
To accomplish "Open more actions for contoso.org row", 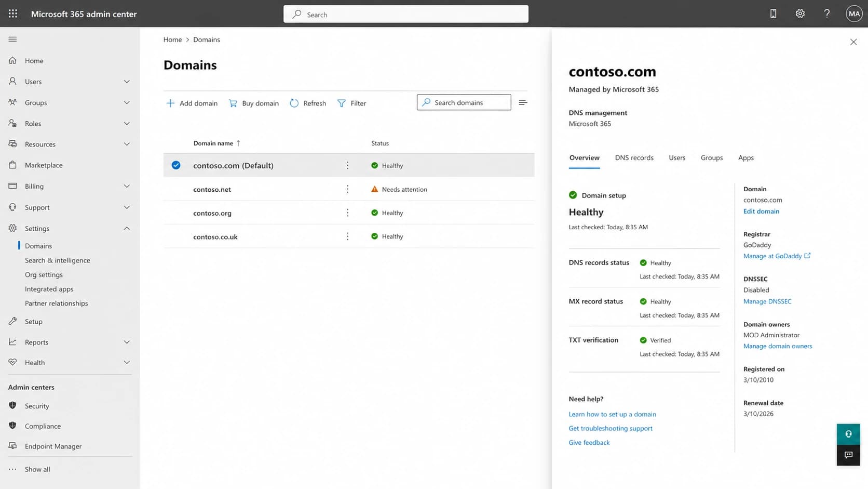I will point(347,213).
